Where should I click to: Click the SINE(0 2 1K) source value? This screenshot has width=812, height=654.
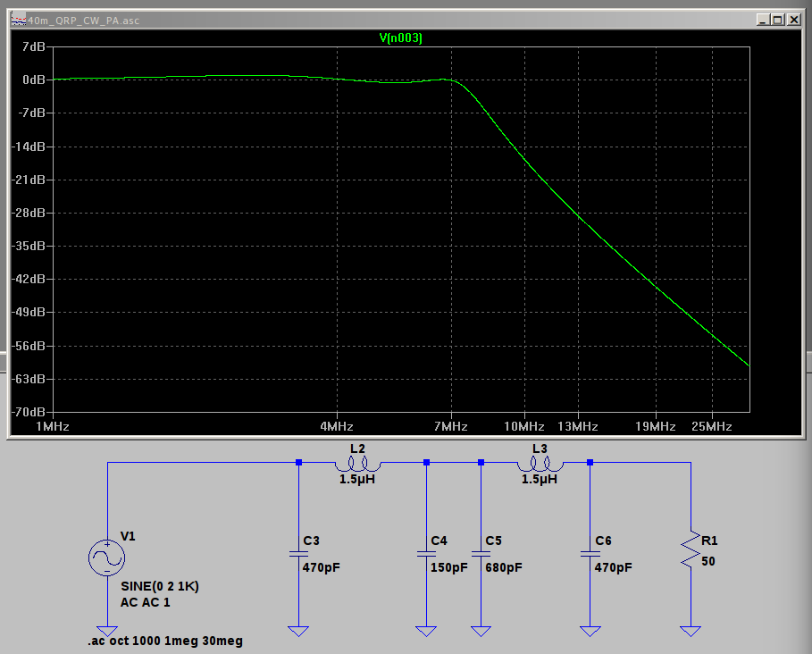click(159, 588)
